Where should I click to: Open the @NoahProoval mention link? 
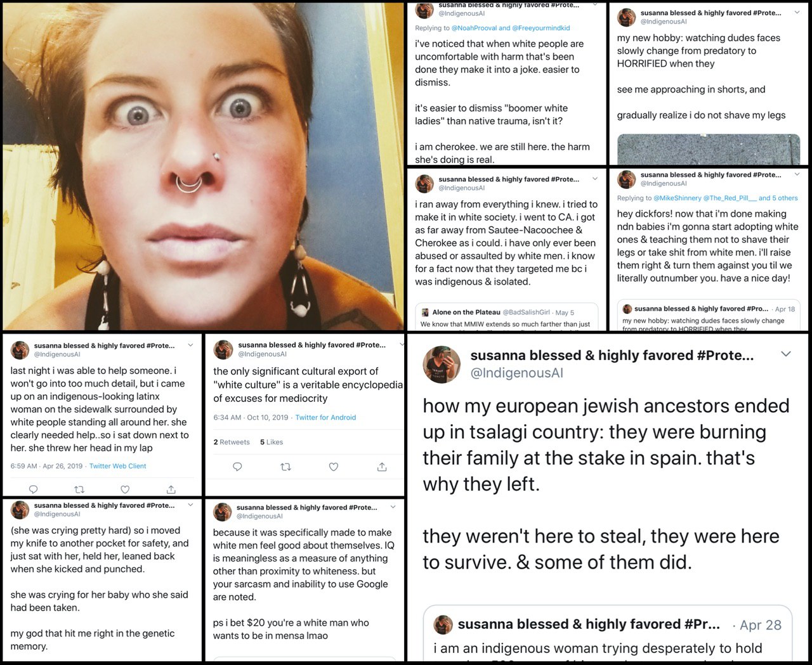pos(474,28)
